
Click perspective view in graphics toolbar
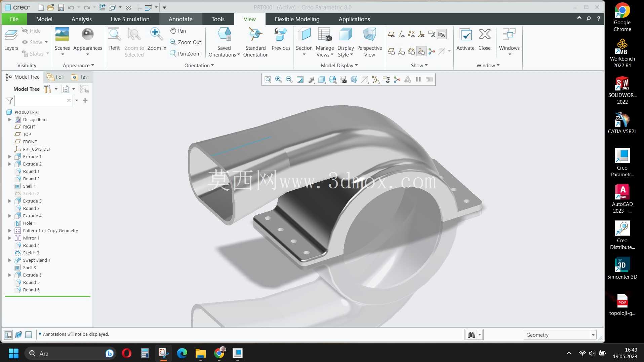click(354, 79)
